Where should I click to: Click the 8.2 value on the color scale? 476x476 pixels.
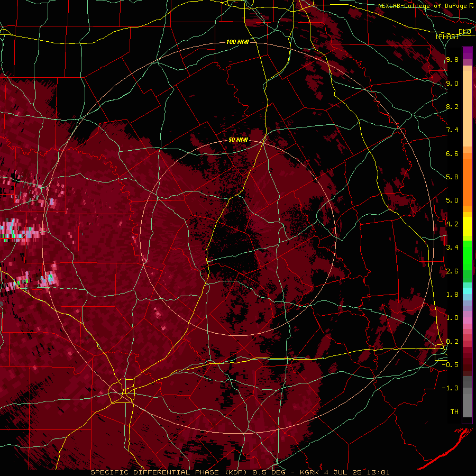pos(452,106)
